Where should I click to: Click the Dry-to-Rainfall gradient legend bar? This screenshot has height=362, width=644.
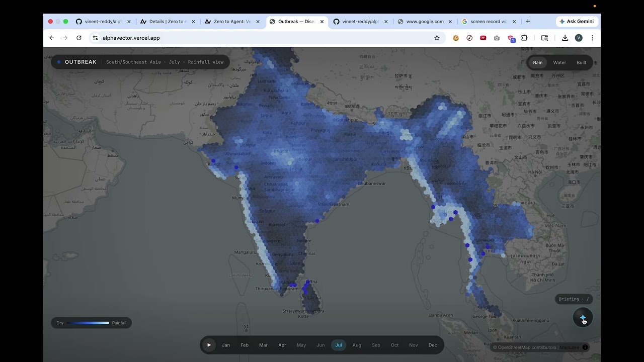click(x=88, y=323)
